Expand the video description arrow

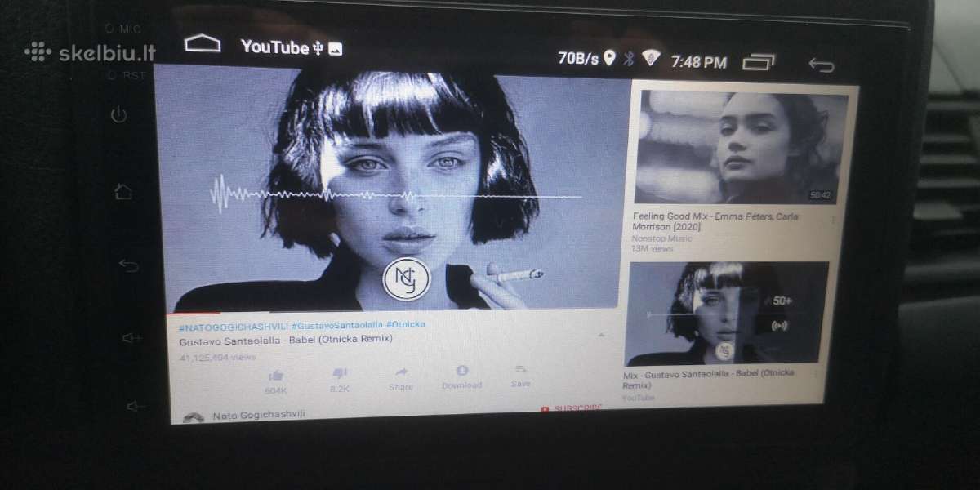point(602,335)
